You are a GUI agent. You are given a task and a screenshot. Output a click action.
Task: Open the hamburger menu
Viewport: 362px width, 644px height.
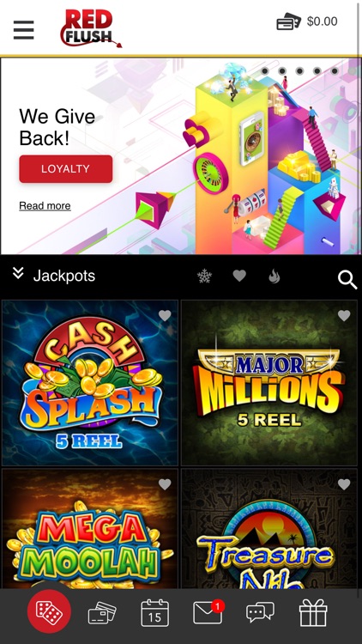[x=23, y=30]
